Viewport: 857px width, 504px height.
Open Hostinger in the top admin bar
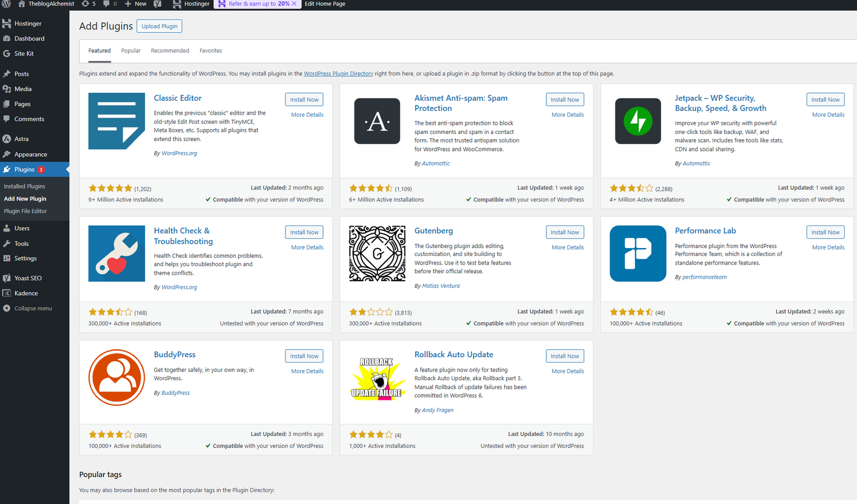[x=191, y=4]
